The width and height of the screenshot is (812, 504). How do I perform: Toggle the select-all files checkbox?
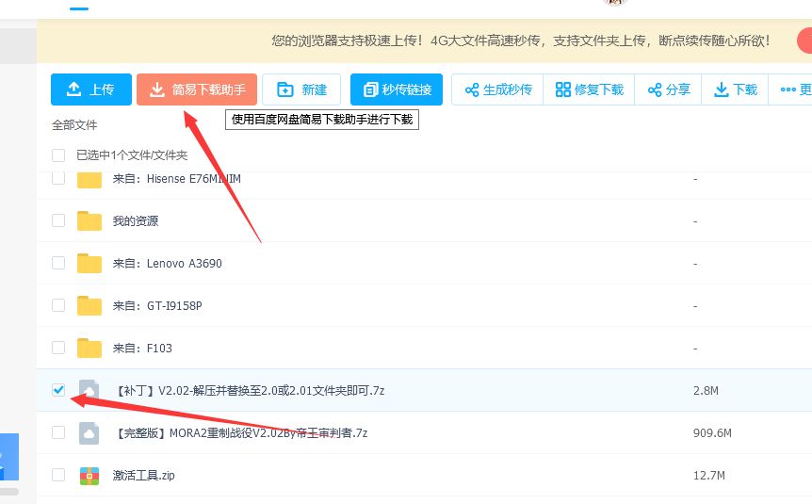(58, 155)
